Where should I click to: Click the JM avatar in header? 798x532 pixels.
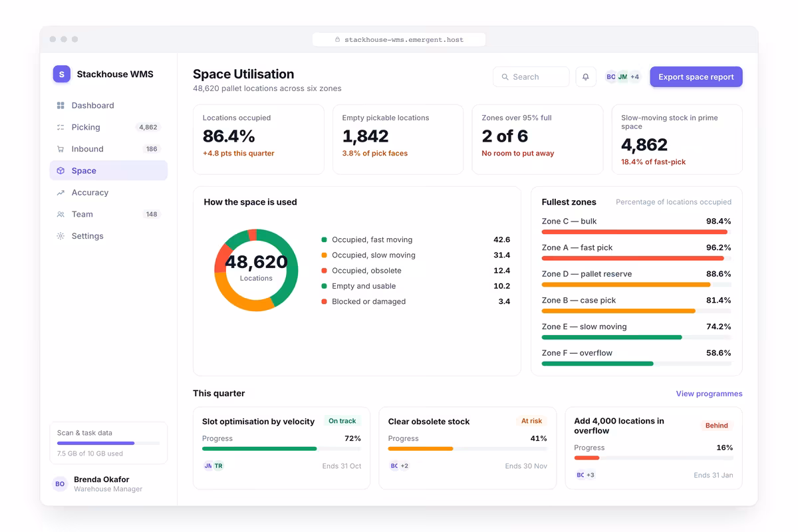point(622,77)
